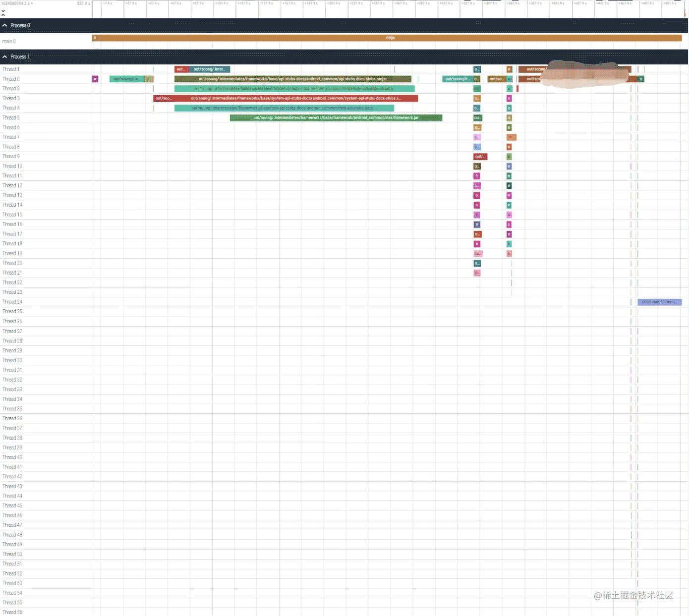Select the system-api-stubs-docs-stubs slice in Thread 3
The width and height of the screenshot is (689, 616).
pyautogui.click(x=295, y=98)
